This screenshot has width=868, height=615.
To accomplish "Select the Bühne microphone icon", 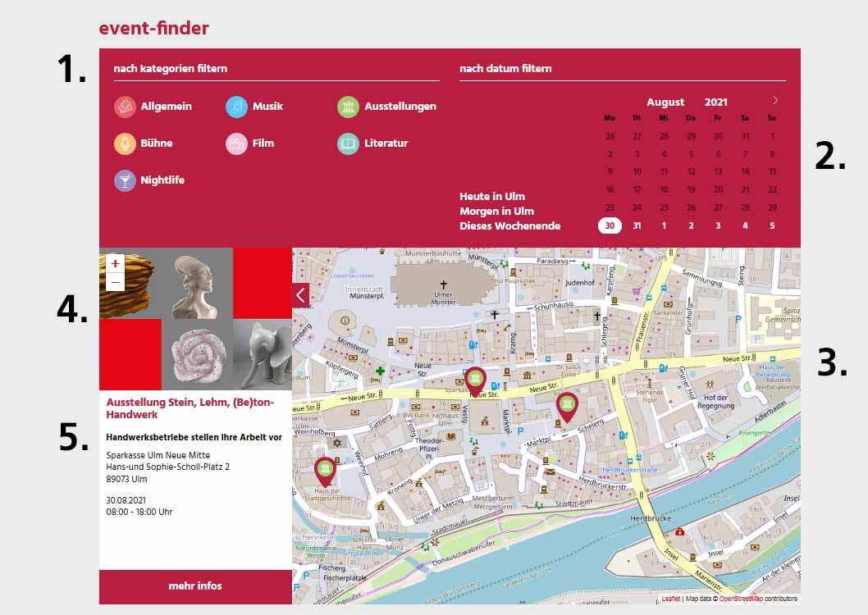I will pyautogui.click(x=125, y=143).
